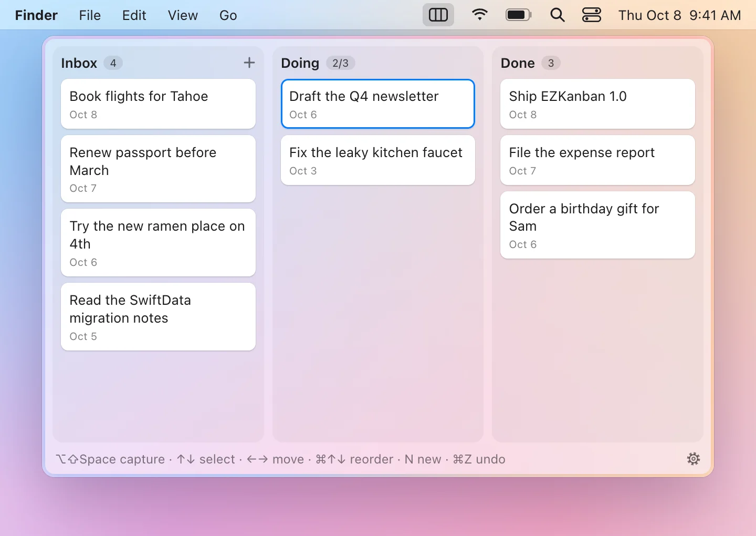Select the File the expense report card
The image size is (756, 536).
597,160
